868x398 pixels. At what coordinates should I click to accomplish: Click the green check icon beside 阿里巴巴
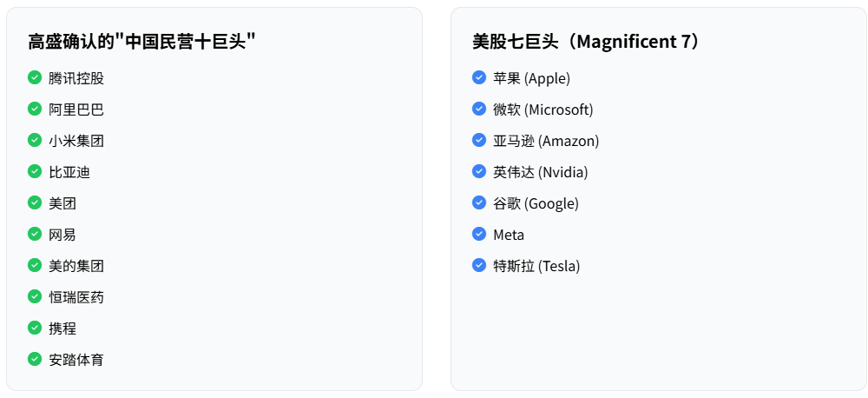(x=35, y=109)
